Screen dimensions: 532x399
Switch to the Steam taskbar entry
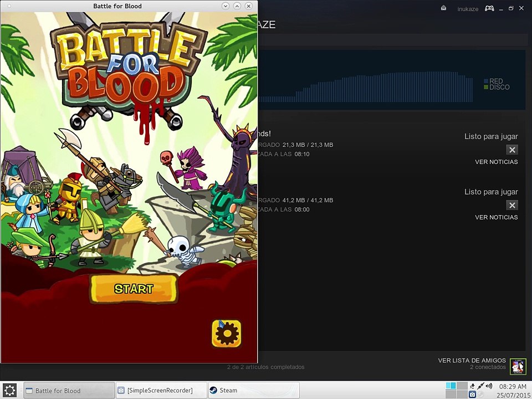253,390
